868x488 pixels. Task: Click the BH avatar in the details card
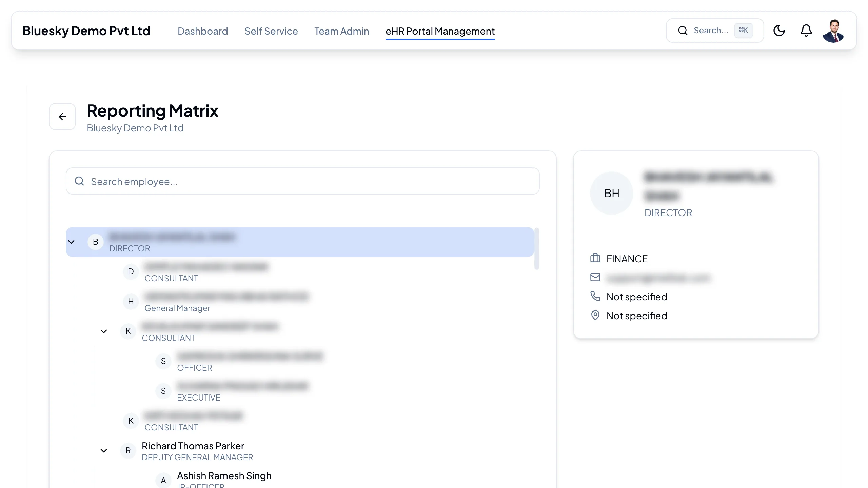point(612,193)
